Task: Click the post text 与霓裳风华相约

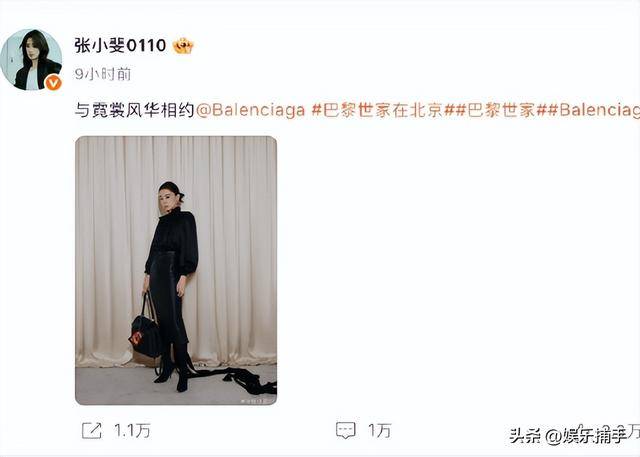Action: click(134, 110)
